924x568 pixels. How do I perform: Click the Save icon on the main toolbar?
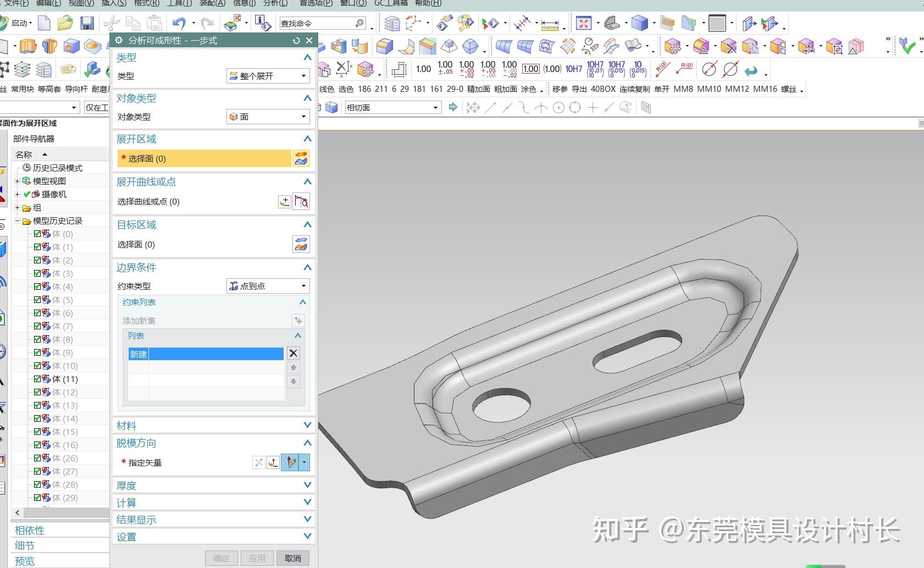point(87,23)
